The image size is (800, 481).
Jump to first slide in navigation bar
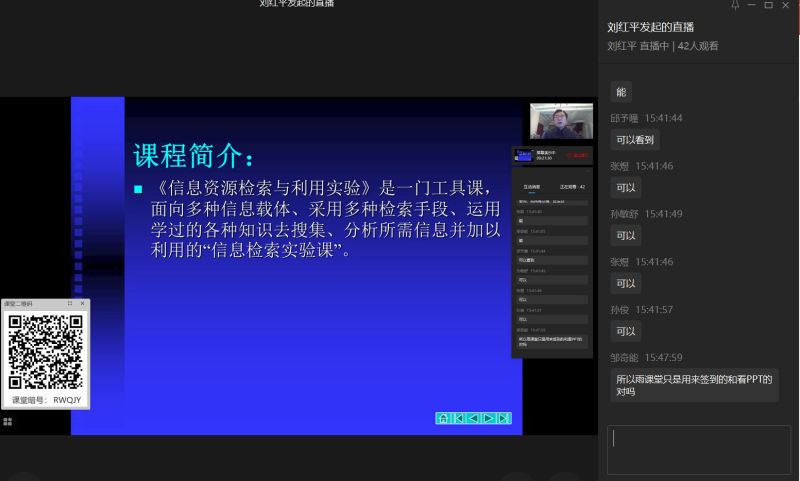(x=458, y=418)
